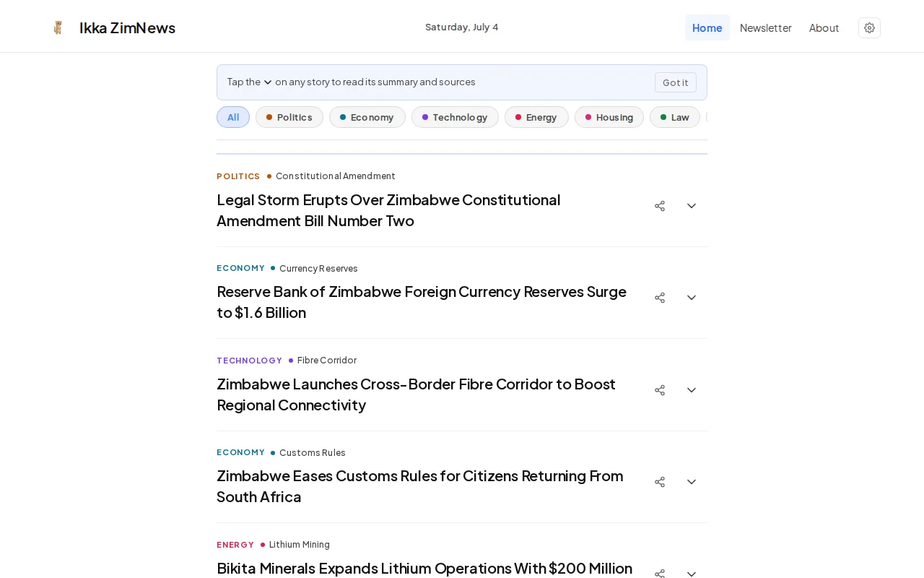924x578 pixels.
Task: Share the Foreign Currency Reserves story
Action: click(660, 298)
